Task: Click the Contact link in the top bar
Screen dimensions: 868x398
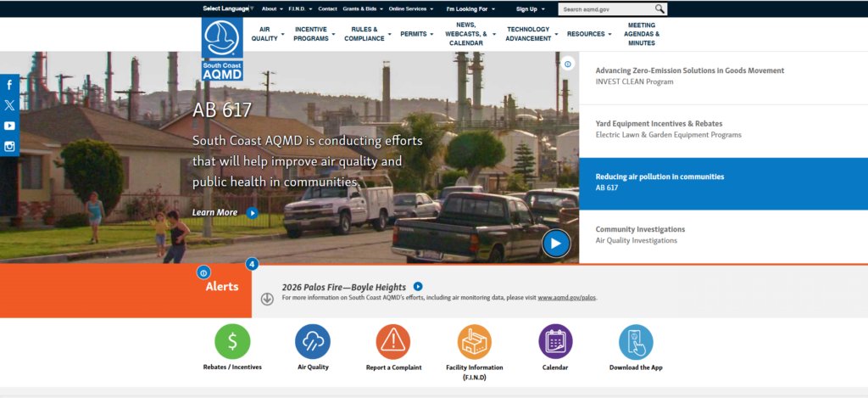Action: pos(328,8)
